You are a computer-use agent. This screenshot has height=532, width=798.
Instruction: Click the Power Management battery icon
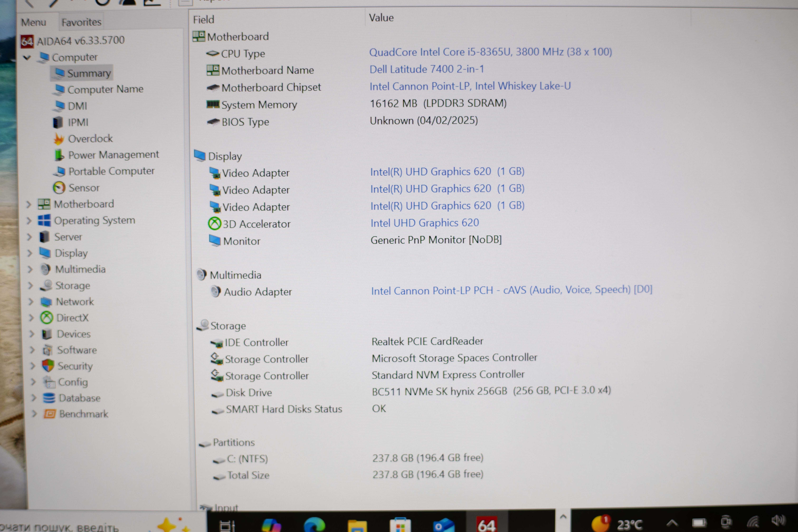pos(59,155)
